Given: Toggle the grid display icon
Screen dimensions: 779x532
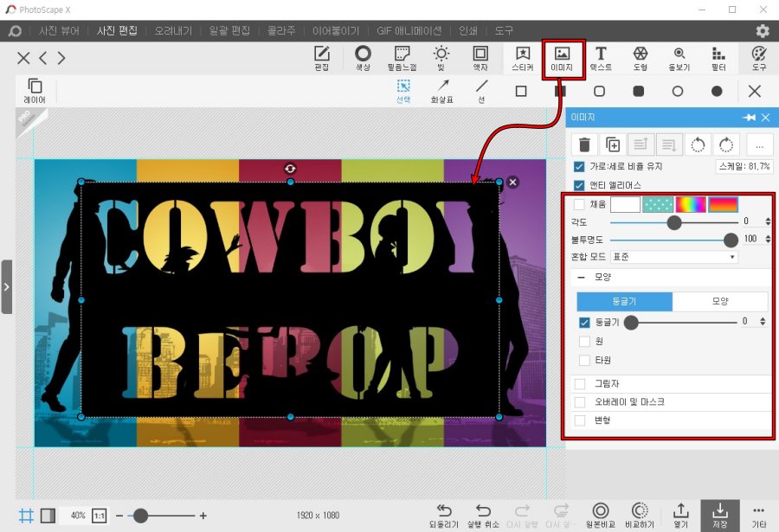Looking at the screenshot, I should [x=26, y=516].
